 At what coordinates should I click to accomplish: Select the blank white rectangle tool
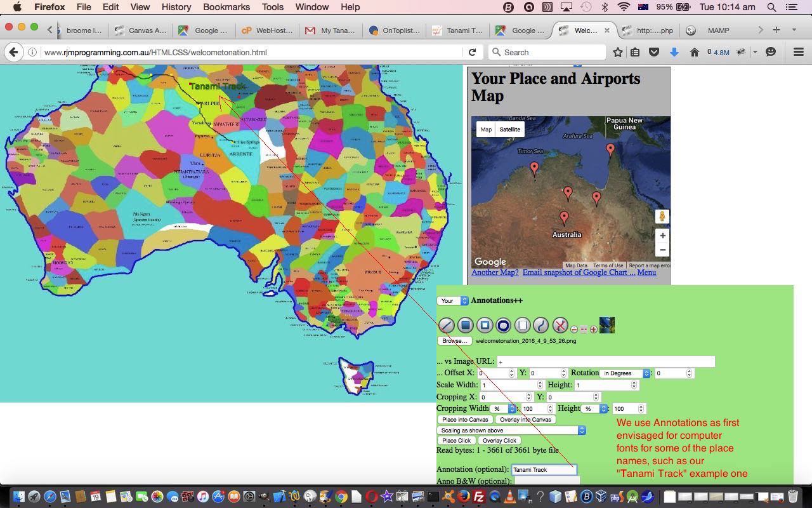click(x=522, y=326)
